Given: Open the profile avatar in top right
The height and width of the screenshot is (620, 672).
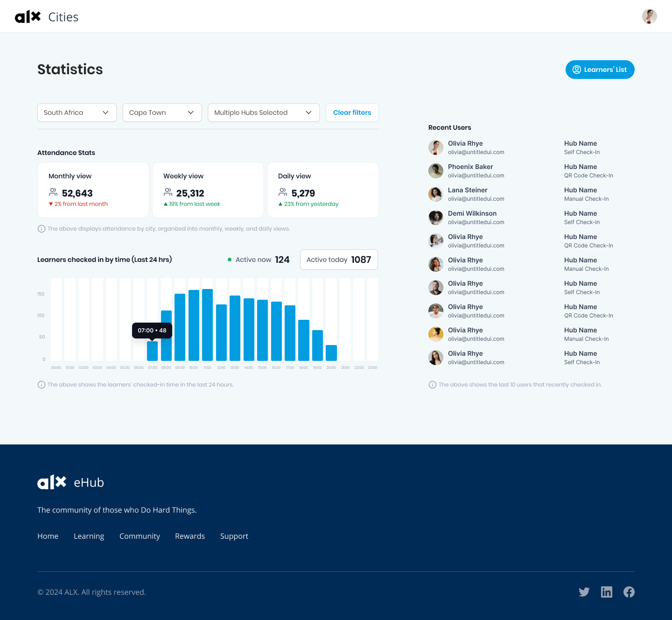Looking at the screenshot, I should [x=649, y=16].
